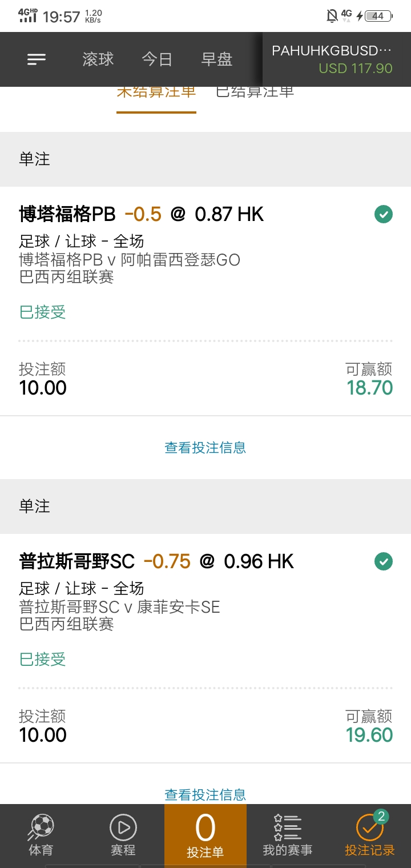Open the hamburger menu icon
This screenshot has height=868, width=411.
click(x=37, y=59)
